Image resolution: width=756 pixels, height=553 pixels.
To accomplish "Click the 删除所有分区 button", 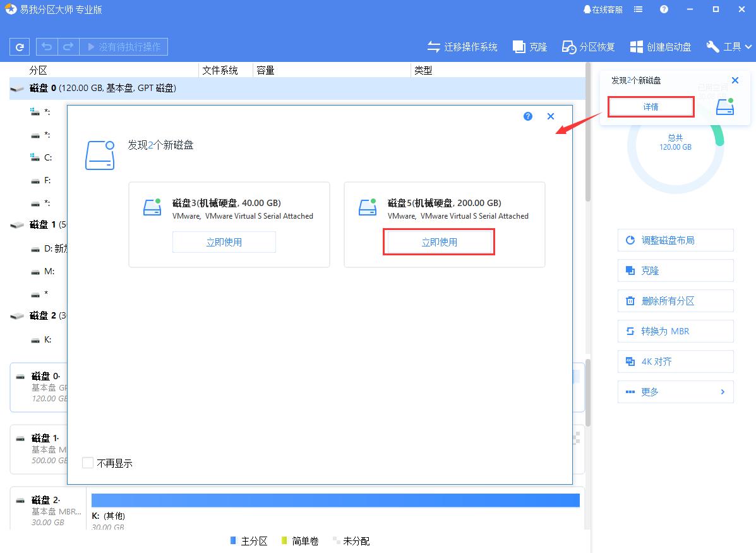I will (675, 301).
